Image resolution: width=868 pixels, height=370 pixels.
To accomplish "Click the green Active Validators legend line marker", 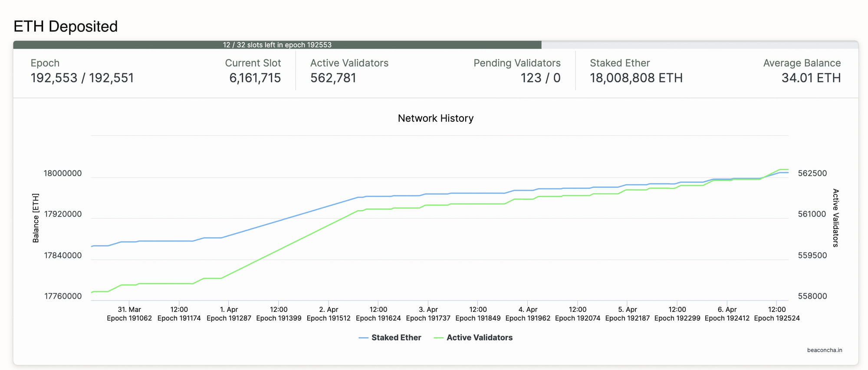I will pos(438,338).
